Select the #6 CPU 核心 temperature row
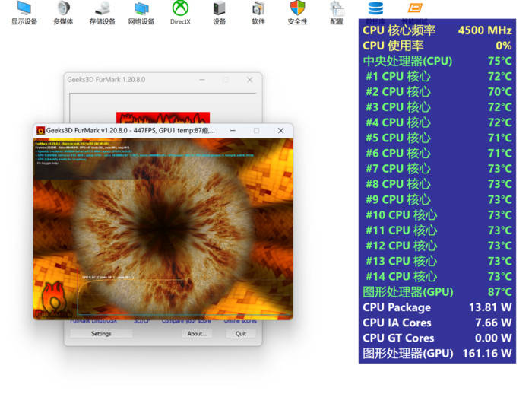The width and height of the screenshot is (532, 394). tap(437, 153)
